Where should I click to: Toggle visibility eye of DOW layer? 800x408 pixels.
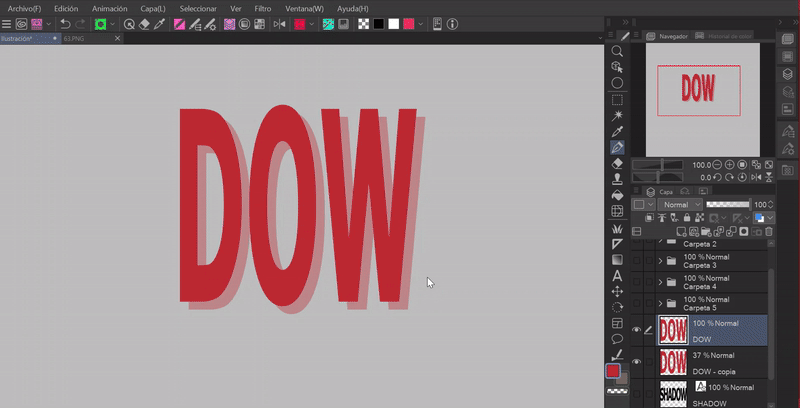click(x=636, y=330)
